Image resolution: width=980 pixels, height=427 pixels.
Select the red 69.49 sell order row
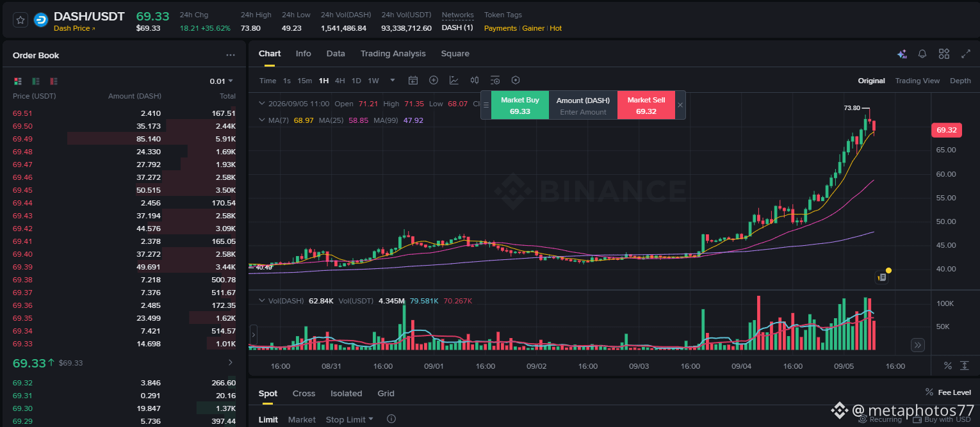pos(124,139)
